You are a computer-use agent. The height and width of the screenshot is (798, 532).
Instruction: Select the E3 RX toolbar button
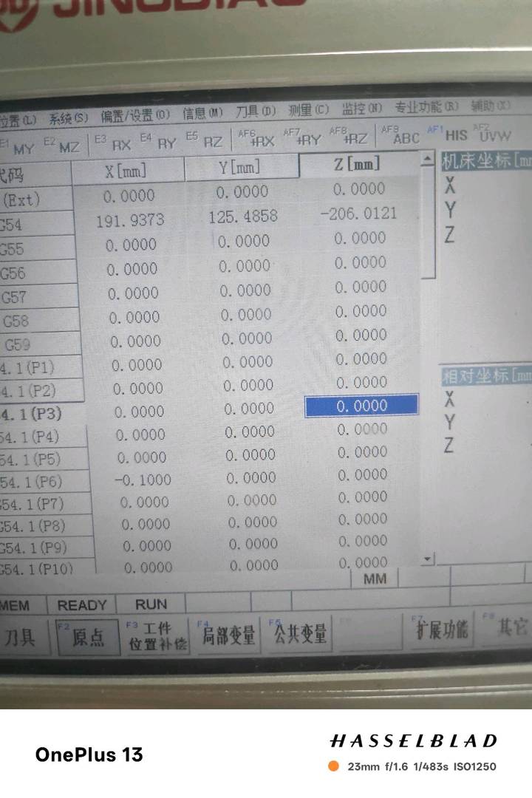(x=114, y=143)
